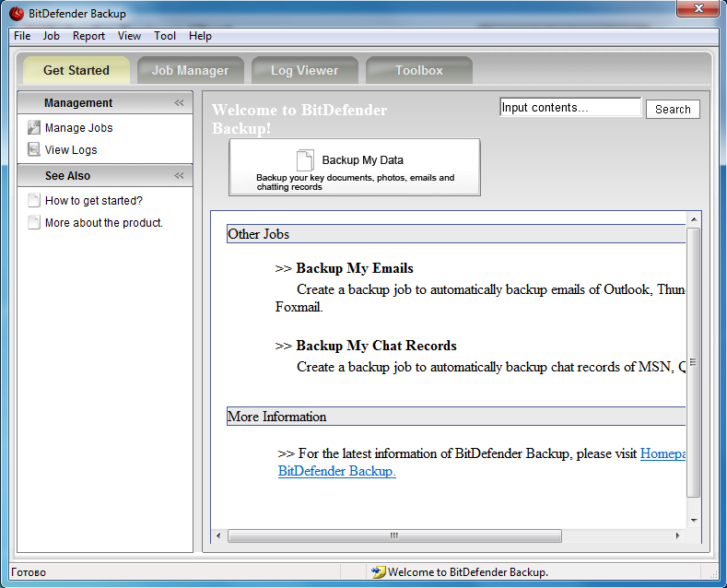
Task: Click the document icon in Backup My Data
Action: [305, 160]
